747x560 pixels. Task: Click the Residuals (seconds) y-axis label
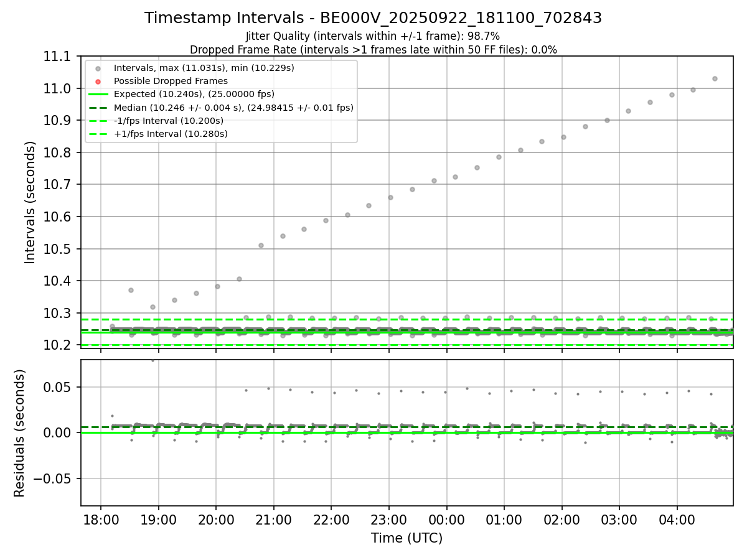point(20,433)
